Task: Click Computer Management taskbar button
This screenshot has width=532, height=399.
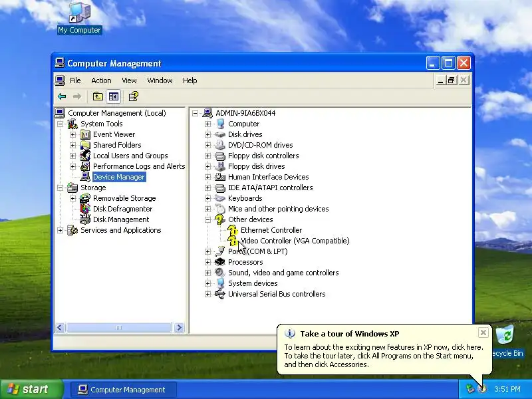Action: tap(124, 390)
